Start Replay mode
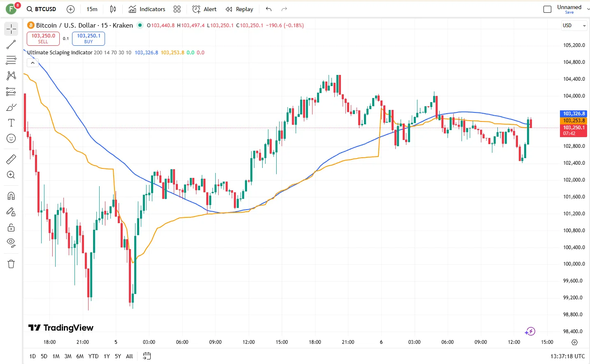 point(239,9)
